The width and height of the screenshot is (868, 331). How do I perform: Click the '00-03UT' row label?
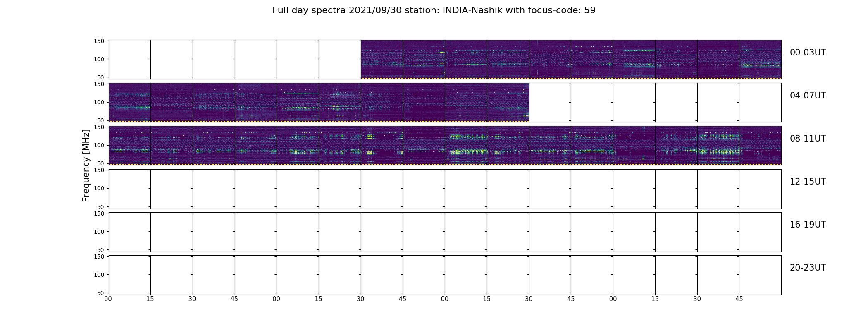point(808,53)
